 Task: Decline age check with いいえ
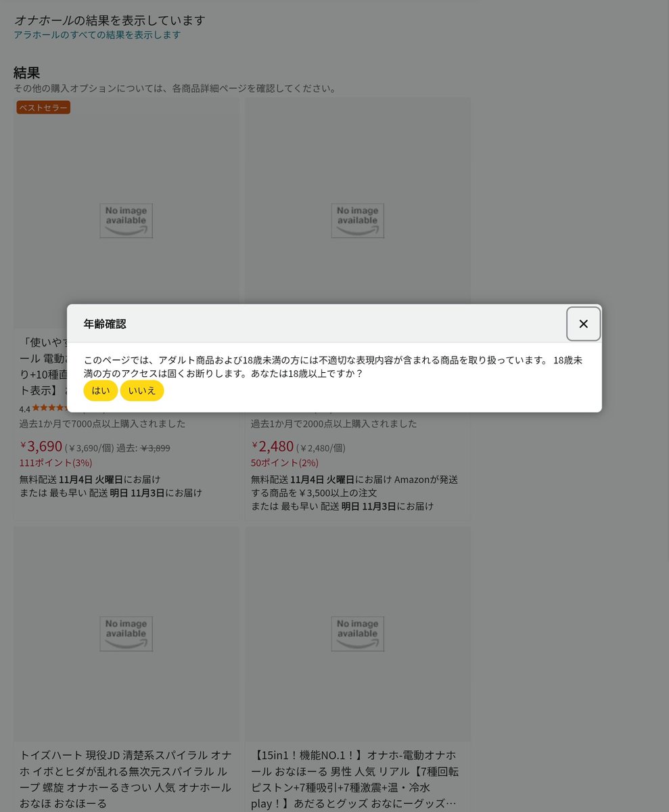pyautogui.click(x=142, y=390)
